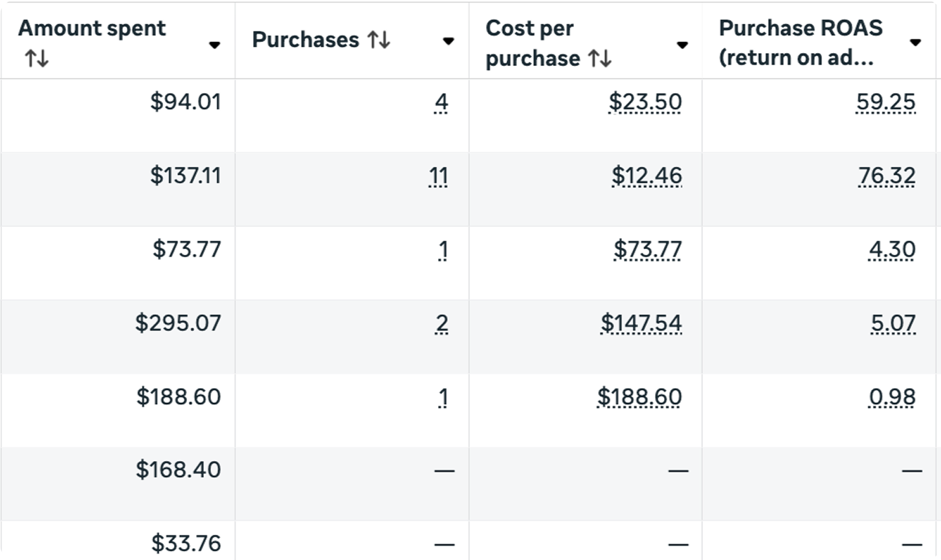
Task: Click the $12.46 cost per purchase value
Action: coord(647,176)
